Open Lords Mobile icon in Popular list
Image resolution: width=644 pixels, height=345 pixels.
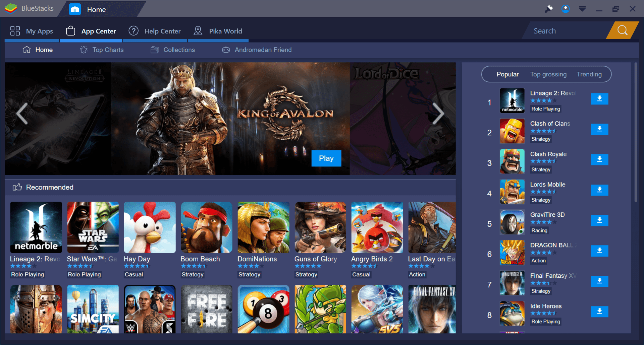(x=512, y=192)
